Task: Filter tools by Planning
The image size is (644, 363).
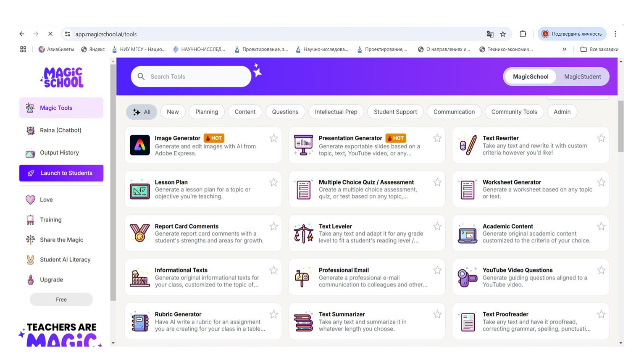Action: pos(207,112)
